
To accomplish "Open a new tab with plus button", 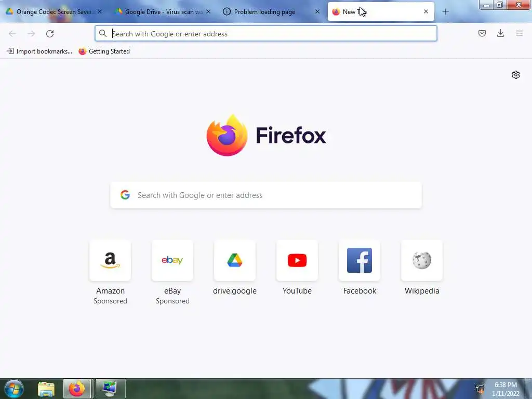I will coord(445,12).
